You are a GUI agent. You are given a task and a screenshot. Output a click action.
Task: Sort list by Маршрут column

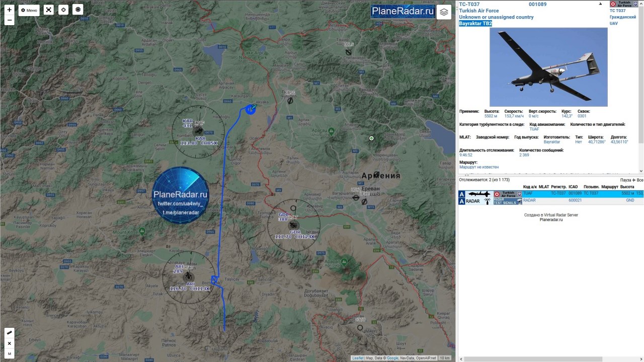pos(609,187)
